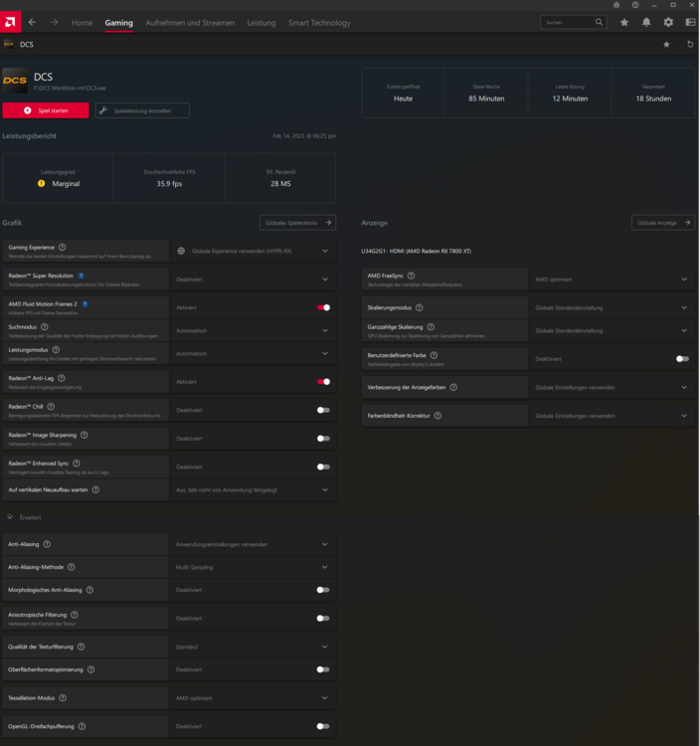700x746 pixels.
Task: Click the bug report icon in title bar
Action: tap(616, 5)
